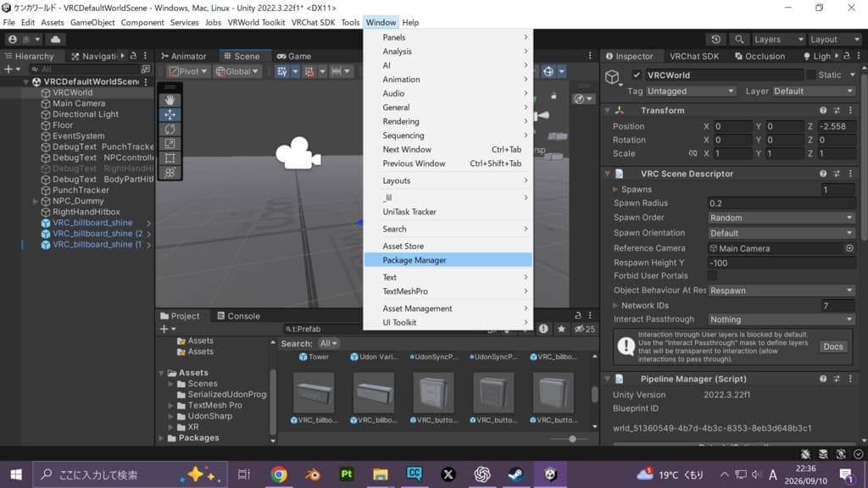The width and height of the screenshot is (868, 488).
Task: Open the VRChat SDK menu
Action: tap(313, 23)
